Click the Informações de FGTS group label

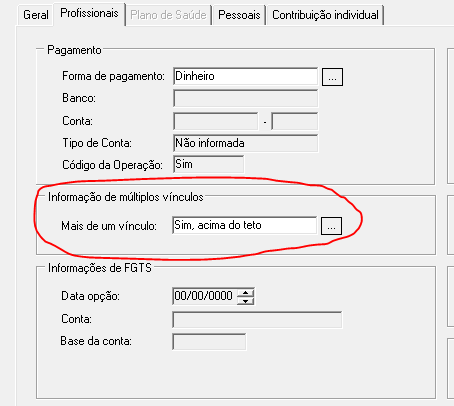100,268
